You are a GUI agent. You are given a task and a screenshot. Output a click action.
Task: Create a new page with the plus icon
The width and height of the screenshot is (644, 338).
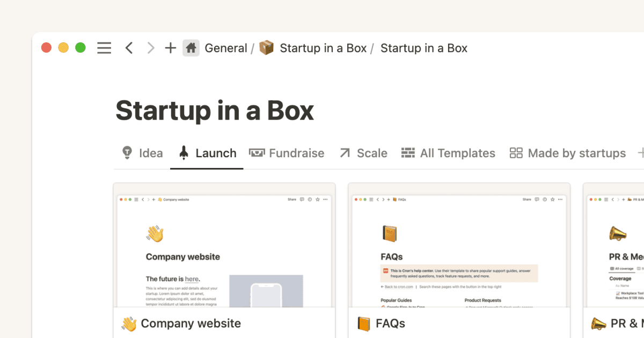pos(170,48)
